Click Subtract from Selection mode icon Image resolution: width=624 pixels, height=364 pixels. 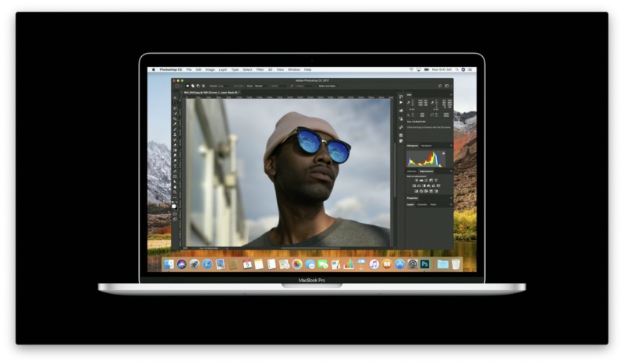[198, 86]
